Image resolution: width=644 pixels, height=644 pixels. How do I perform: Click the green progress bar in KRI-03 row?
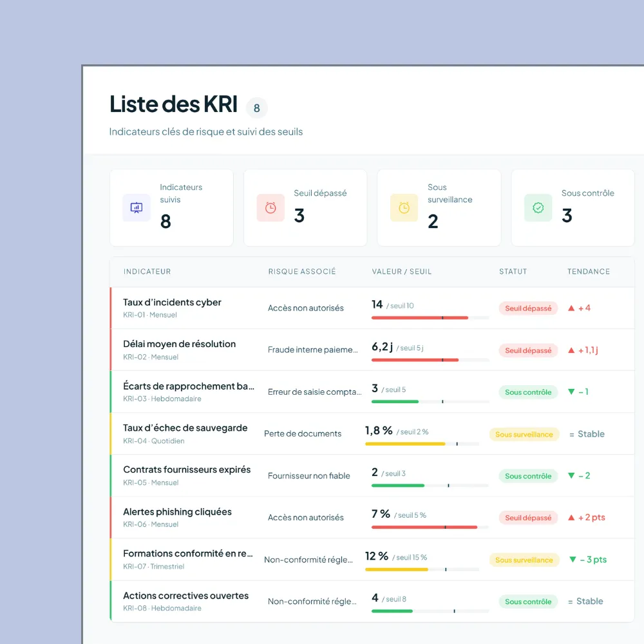(x=430, y=402)
